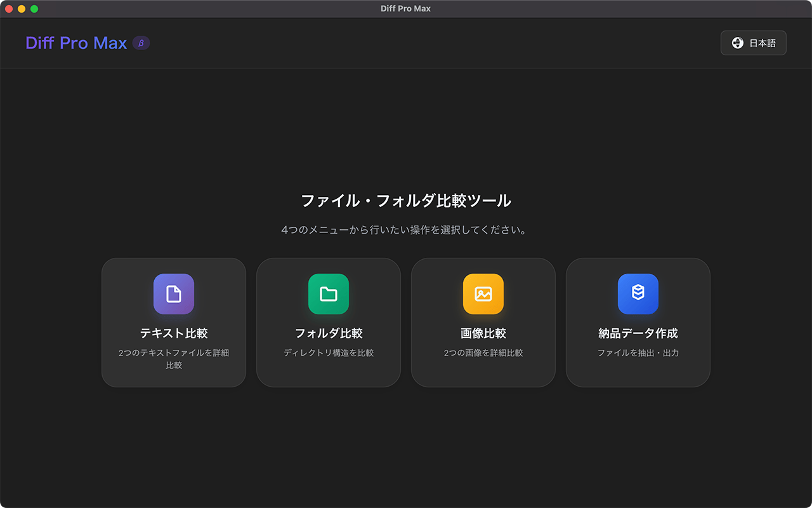Select the purple document icon for text comparison

[173, 294]
